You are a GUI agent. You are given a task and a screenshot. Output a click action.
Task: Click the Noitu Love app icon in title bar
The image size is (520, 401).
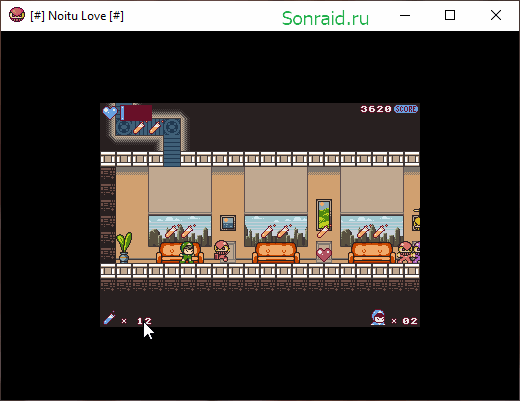tap(17, 15)
